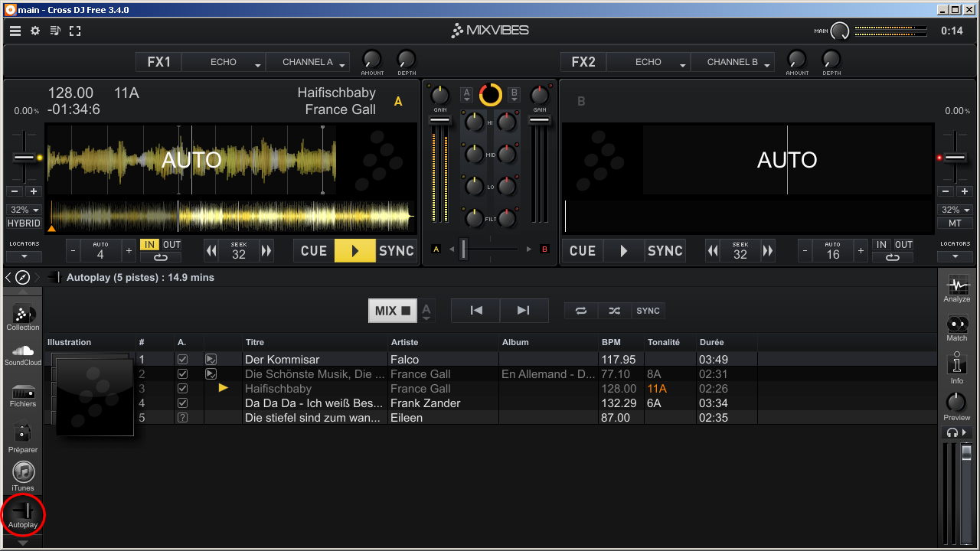The image size is (980, 551).
Task: Expand deck B Locators dropdown
Action: [955, 256]
